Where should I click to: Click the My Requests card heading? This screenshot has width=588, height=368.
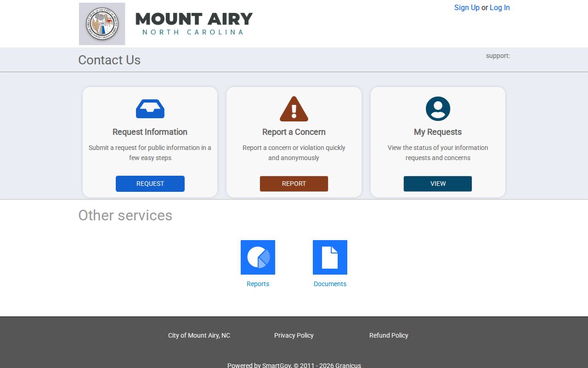click(x=438, y=132)
